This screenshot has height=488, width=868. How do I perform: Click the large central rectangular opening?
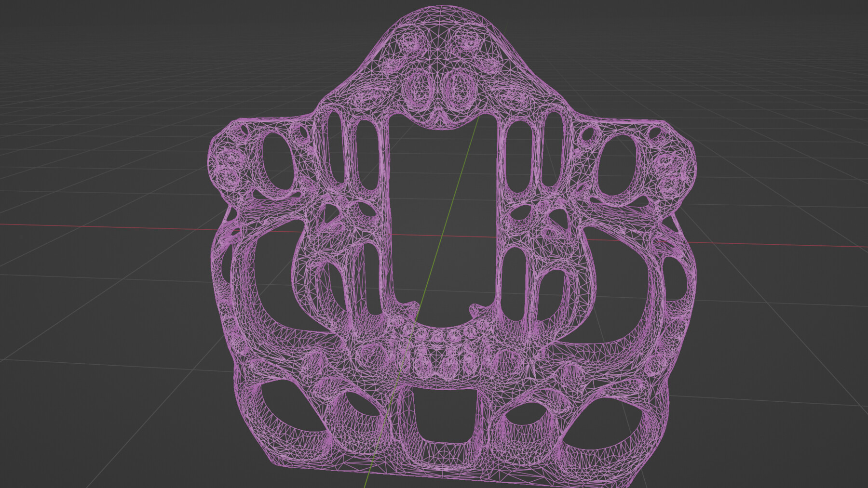point(444,217)
